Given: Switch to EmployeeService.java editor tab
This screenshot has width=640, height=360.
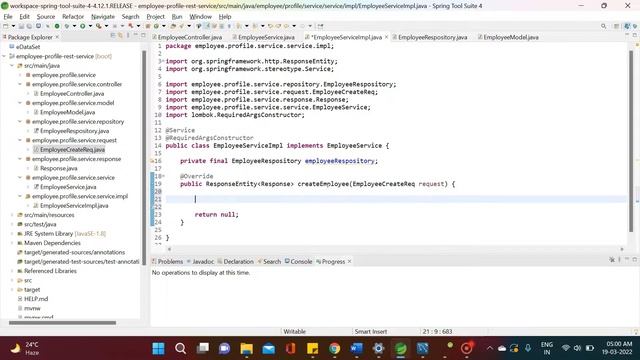Looking at the screenshot, I should [x=264, y=37].
